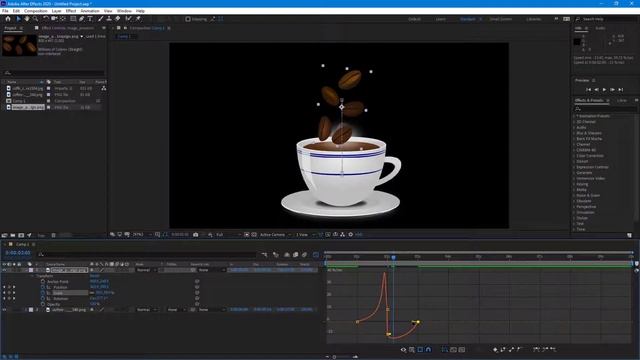This screenshot has height=360, width=640.
Task: Open the File menu
Action: [x=5, y=11]
